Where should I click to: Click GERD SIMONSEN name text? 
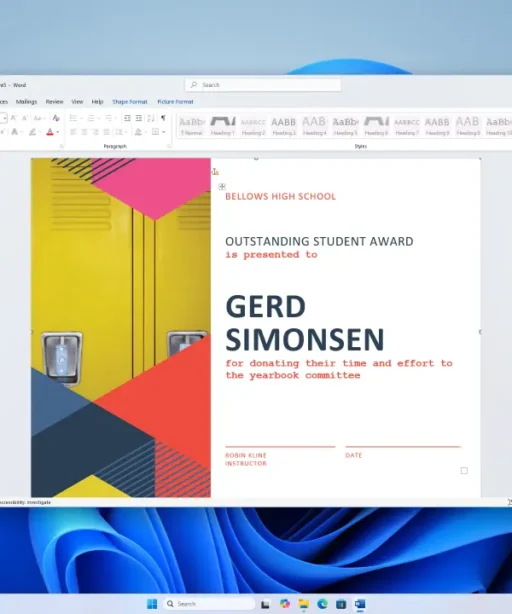tap(305, 323)
